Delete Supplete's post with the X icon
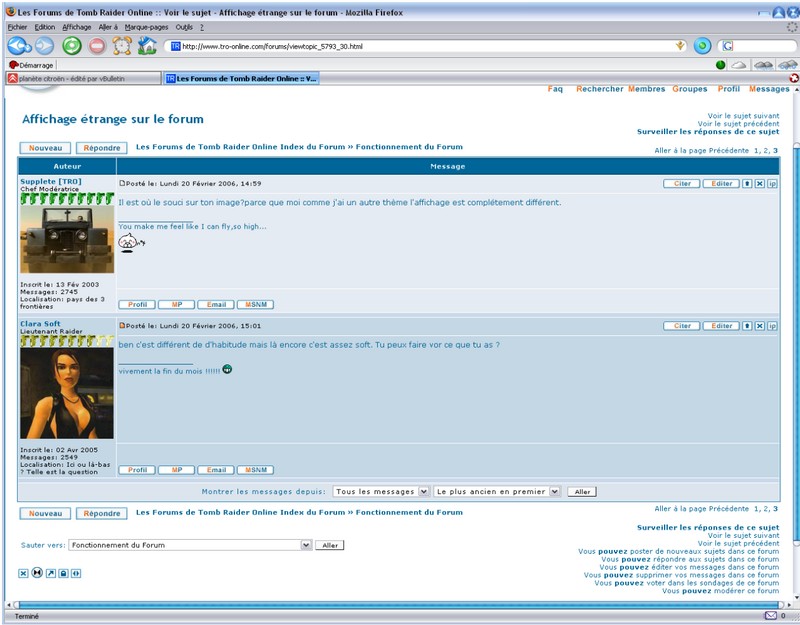The height and width of the screenshot is (625, 800). click(x=760, y=184)
